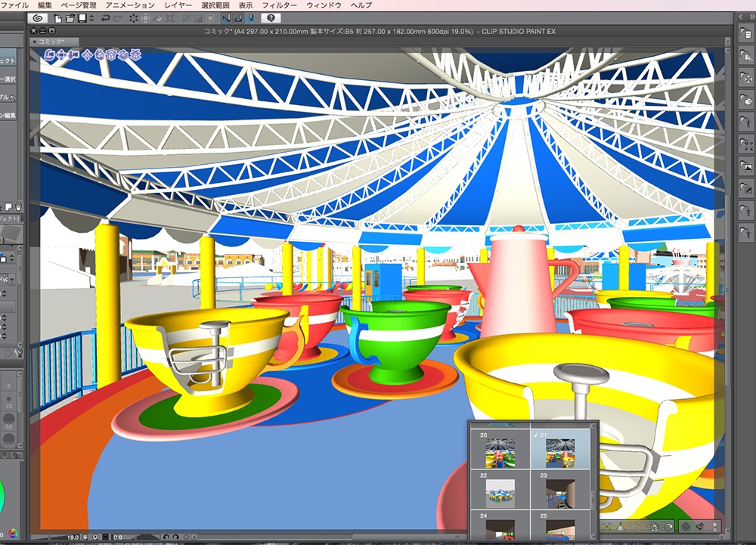Open the ヘルプ menu
Screen dimensions: 756x545
(361, 5)
